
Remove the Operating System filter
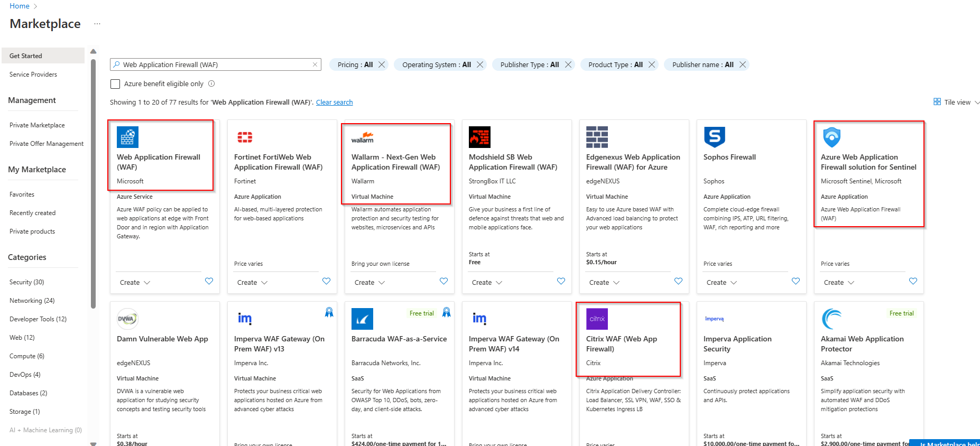click(480, 64)
